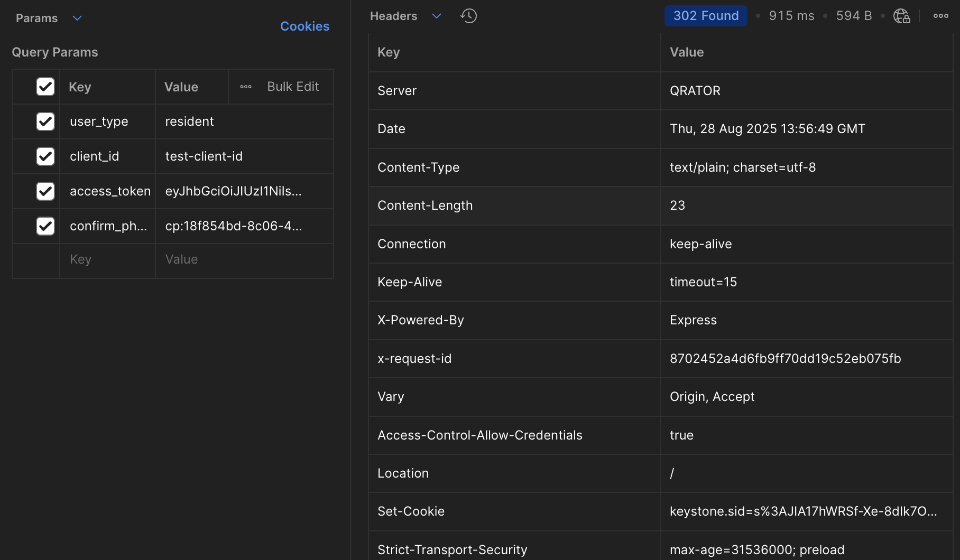Image resolution: width=960 pixels, height=560 pixels.
Task: Click the ellipsis icon beside Bulk Edit
Action: [245, 86]
